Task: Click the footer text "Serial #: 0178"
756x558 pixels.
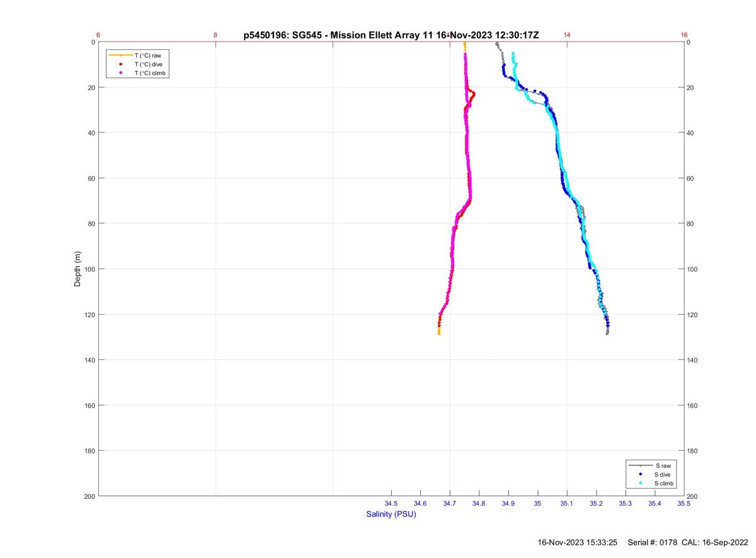Action: pos(652,542)
